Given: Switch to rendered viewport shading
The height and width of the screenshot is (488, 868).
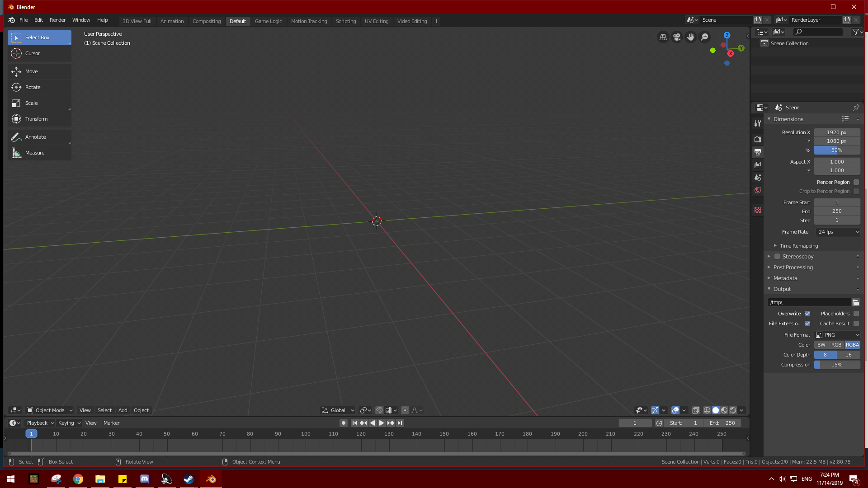Looking at the screenshot, I should (x=733, y=410).
